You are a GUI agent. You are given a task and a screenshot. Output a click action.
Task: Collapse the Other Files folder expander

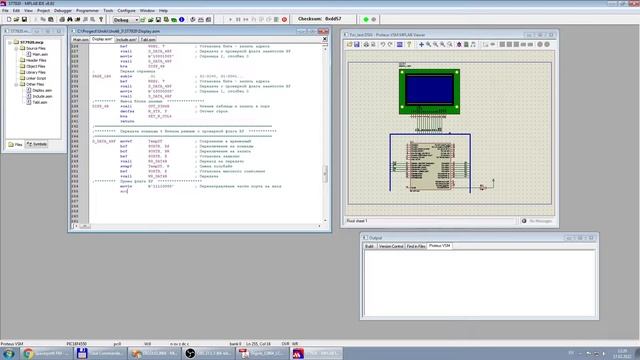pos(16,84)
